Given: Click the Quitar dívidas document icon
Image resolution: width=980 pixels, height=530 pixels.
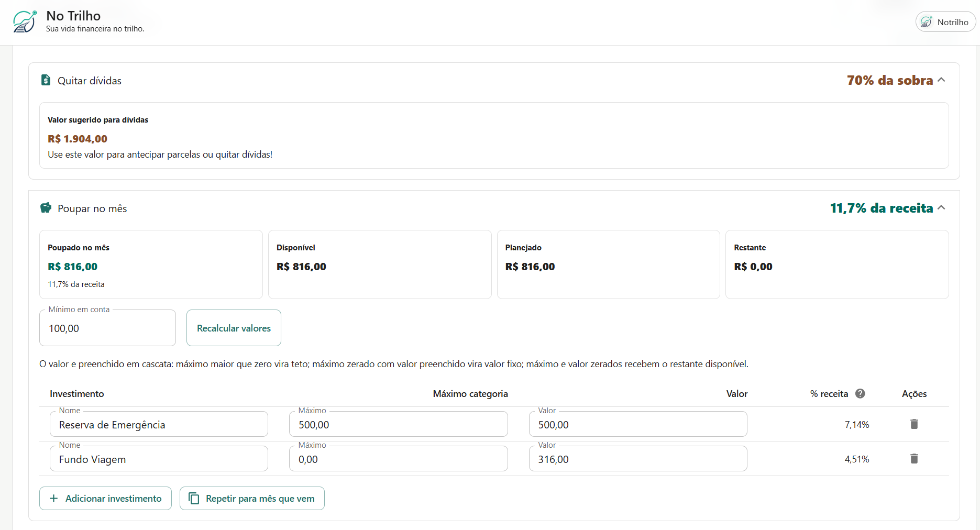Looking at the screenshot, I should tap(46, 80).
